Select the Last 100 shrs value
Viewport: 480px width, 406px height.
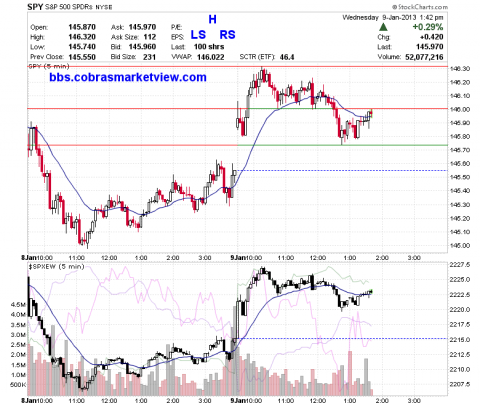point(209,47)
